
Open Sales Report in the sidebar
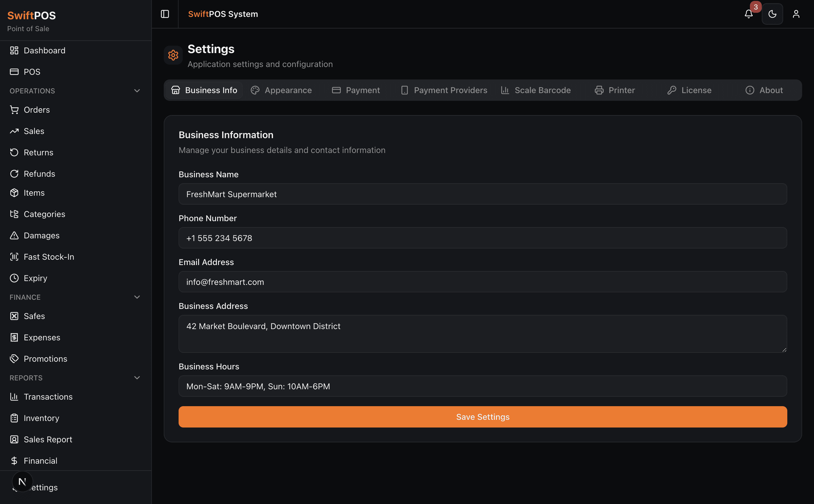48,439
